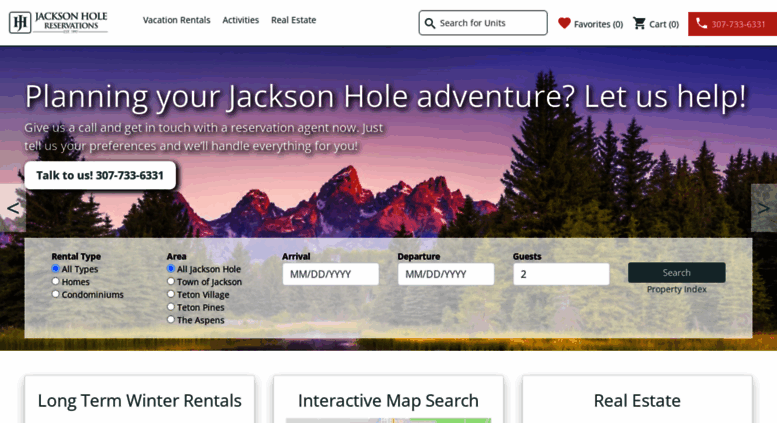
Task: Open the Jackson Hole Reservations logo homepage
Action: 58,22
